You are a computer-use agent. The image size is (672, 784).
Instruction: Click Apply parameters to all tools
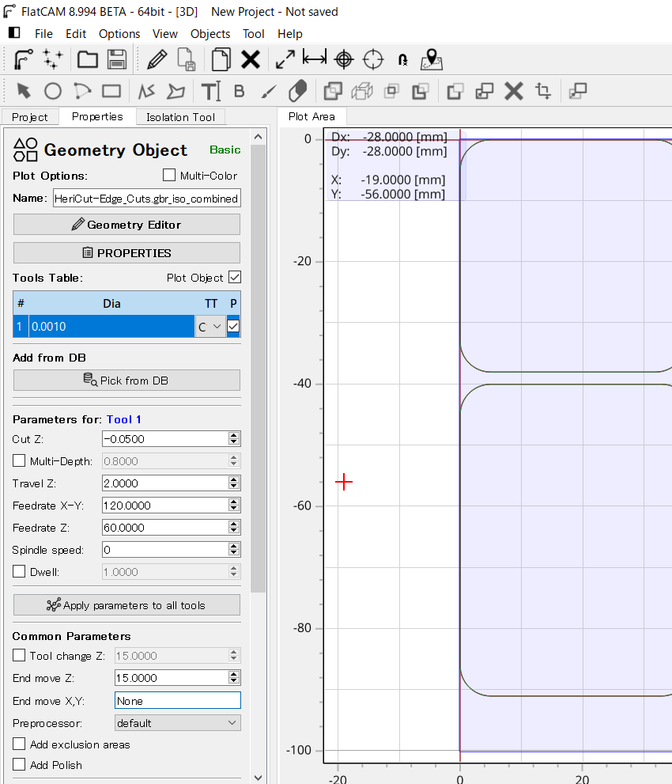(126, 605)
